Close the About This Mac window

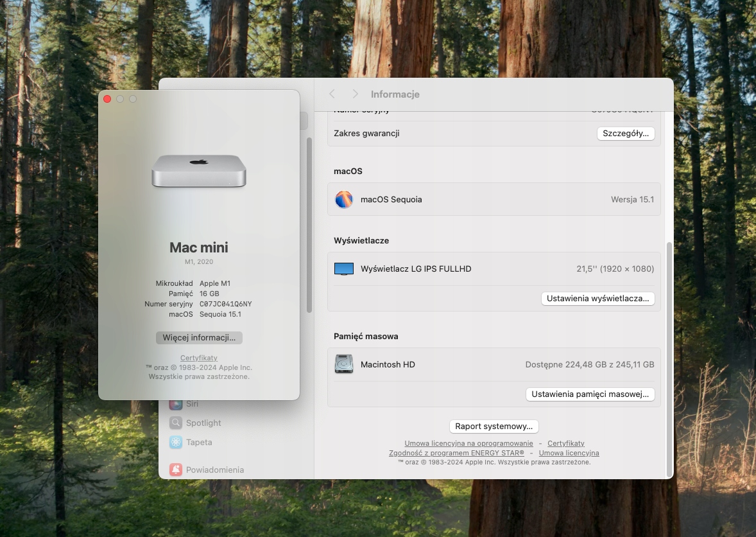click(107, 99)
